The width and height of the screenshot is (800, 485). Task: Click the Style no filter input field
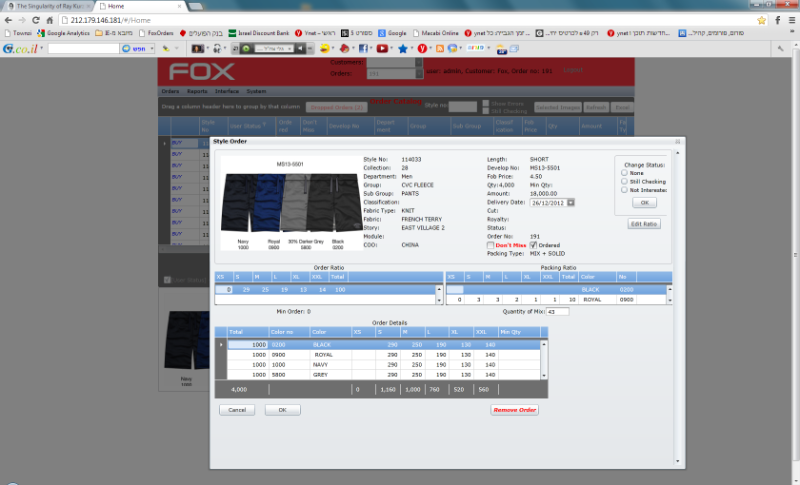click(x=462, y=106)
